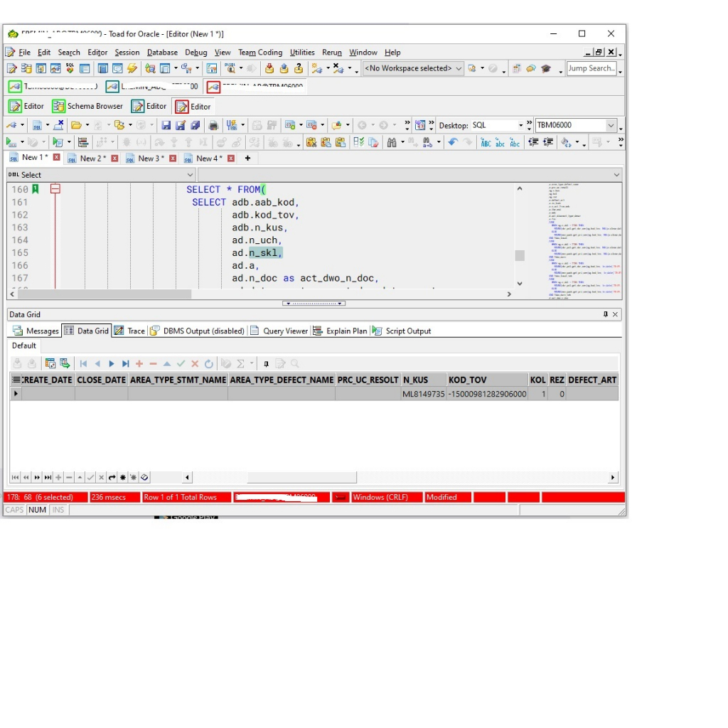Toggle the pin icon in grid toolbar
This screenshot has width=728, height=728.
pyautogui.click(x=266, y=363)
